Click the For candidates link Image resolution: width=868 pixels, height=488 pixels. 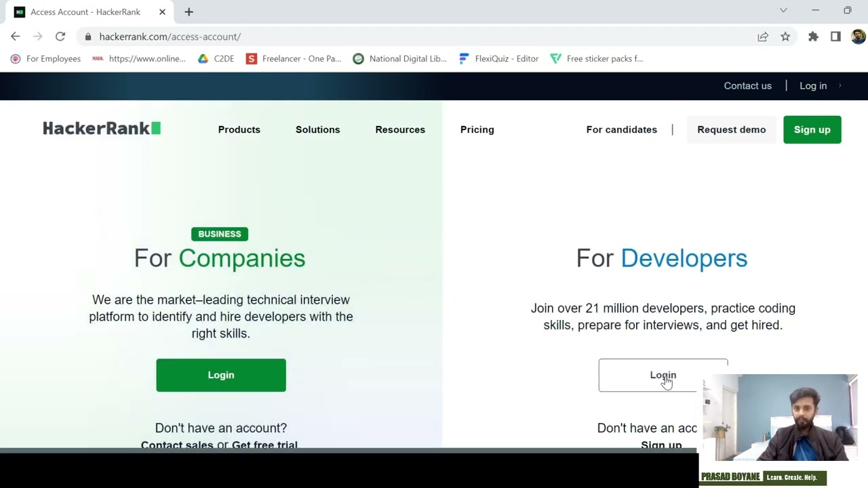pos(622,129)
